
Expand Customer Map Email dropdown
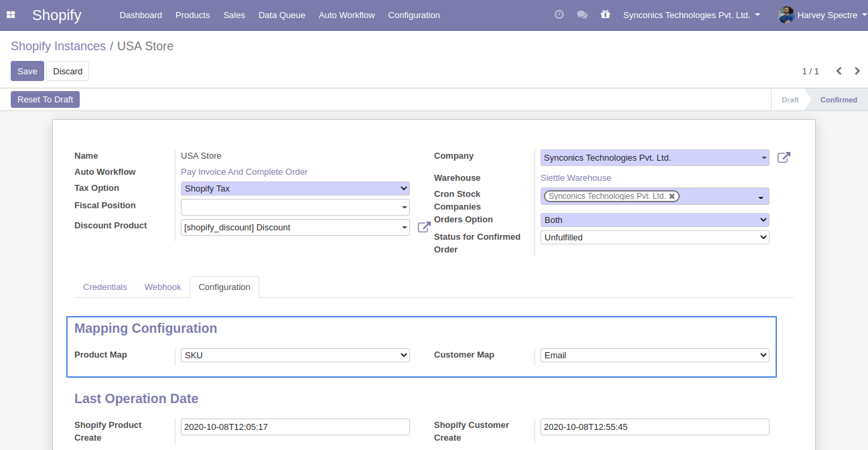pyautogui.click(x=654, y=356)
